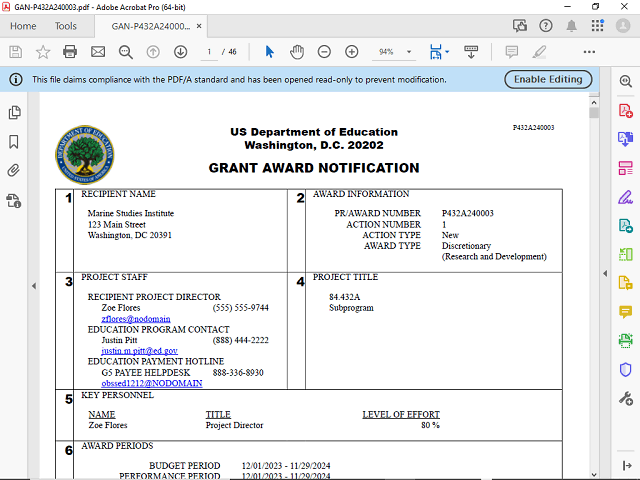
Task: Zoom out with the minus icon
Action: click(324, 51)
